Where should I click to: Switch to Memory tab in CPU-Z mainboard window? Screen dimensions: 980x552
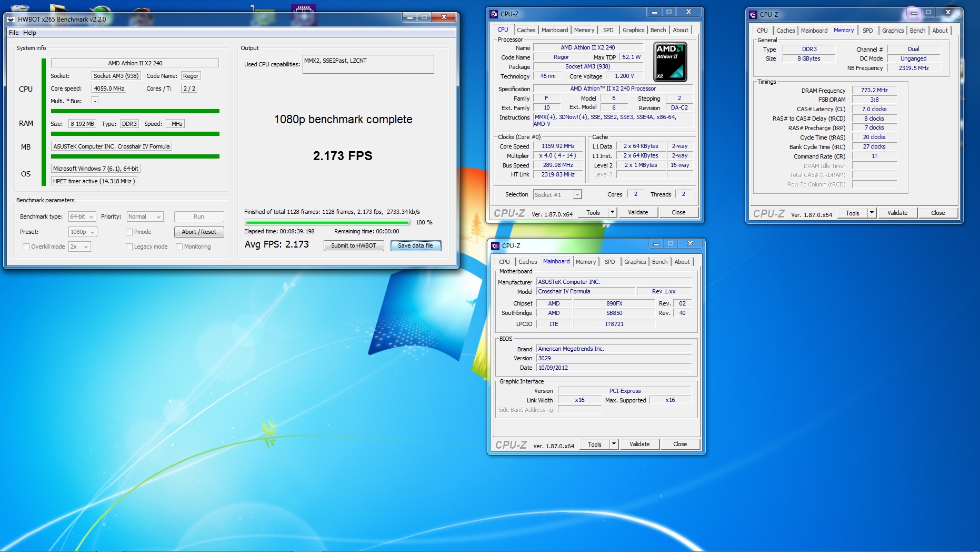[586, 262]
